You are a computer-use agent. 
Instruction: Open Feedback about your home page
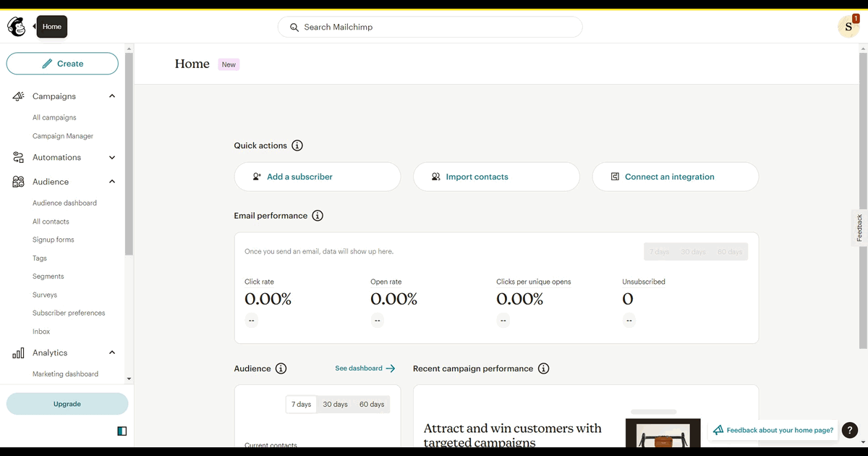[x=773, y=430]
